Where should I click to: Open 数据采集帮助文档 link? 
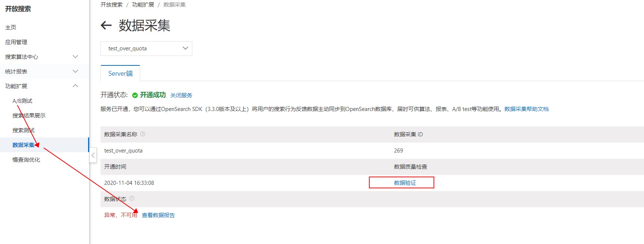pyautogui.click(x=527, y=109)
